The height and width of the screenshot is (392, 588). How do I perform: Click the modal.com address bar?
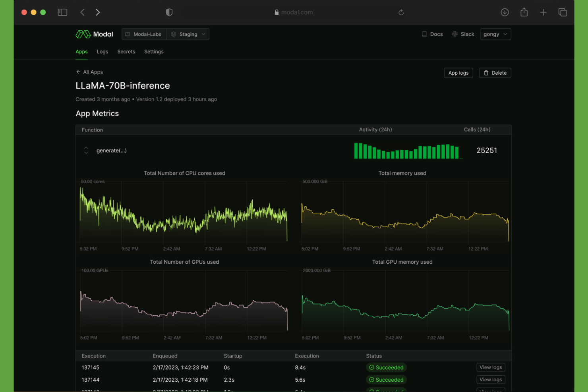pos(294,12)
